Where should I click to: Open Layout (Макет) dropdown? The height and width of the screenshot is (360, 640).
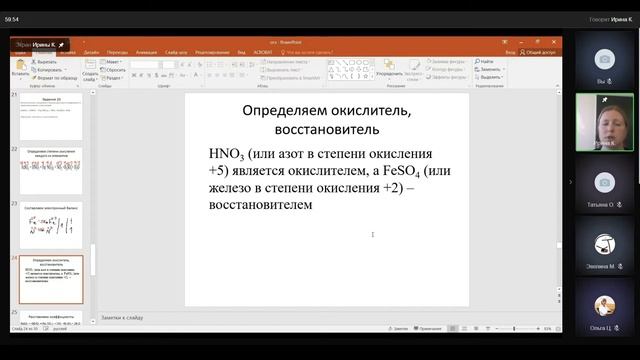[111, 62]
